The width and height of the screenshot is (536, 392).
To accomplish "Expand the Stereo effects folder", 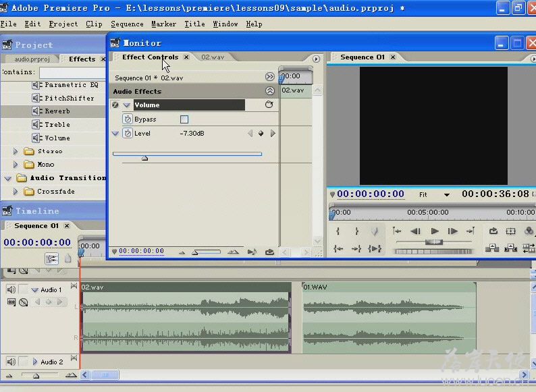I will tap(16, 151).
